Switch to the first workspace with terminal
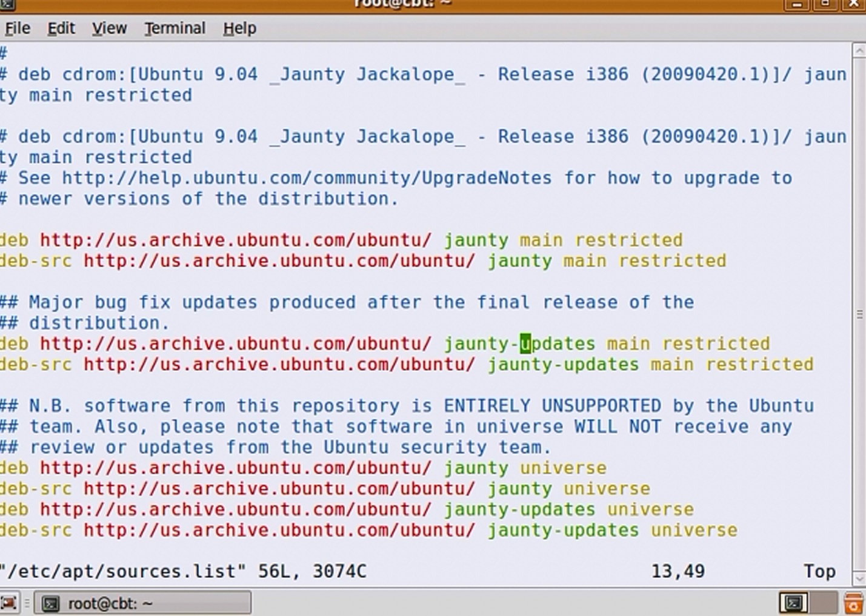This screenshot has width=866, height=616. pos(793,603)
